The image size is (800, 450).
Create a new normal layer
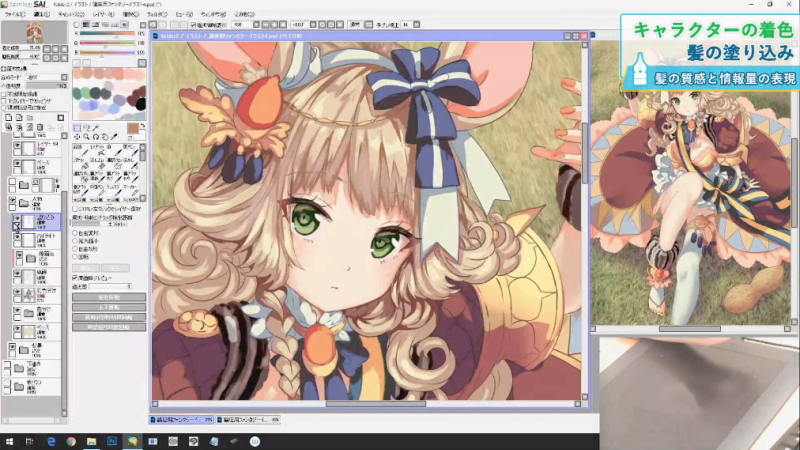(9, 118)
